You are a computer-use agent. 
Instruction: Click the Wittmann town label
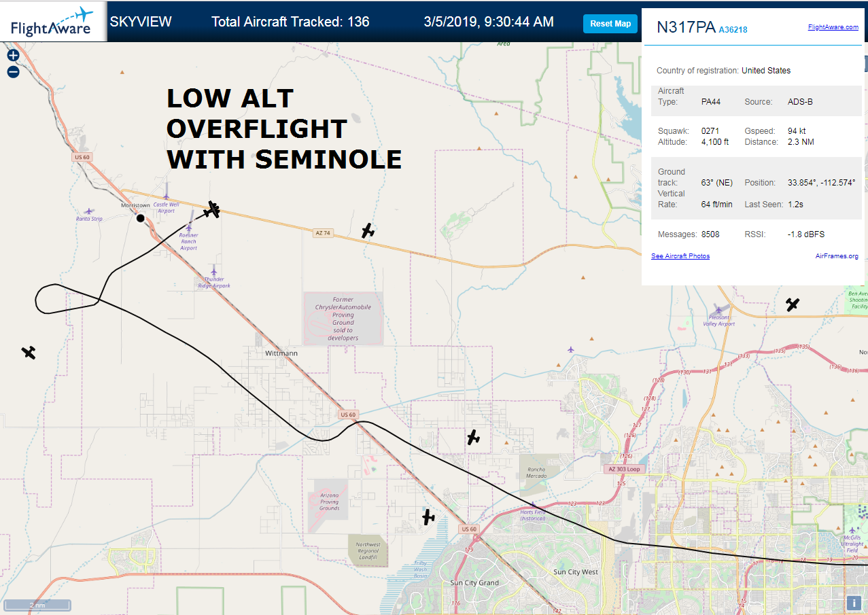(281, 353)
